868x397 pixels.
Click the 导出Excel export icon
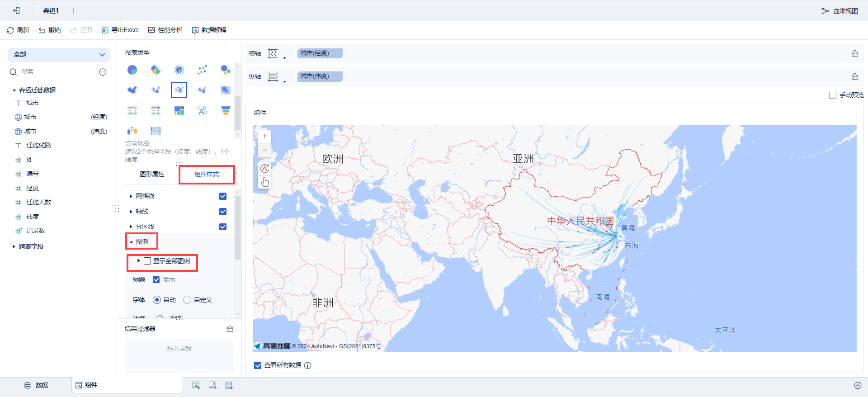coord(105,30)
